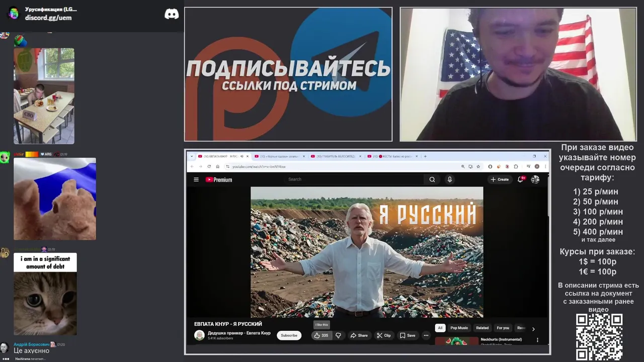Image resolution: width=644 pixels, height=362 pixels.
Task: Click the video title ЕВПАТА КНУР - Я РУССКИЙ
Action: click(x=228, y=324)
